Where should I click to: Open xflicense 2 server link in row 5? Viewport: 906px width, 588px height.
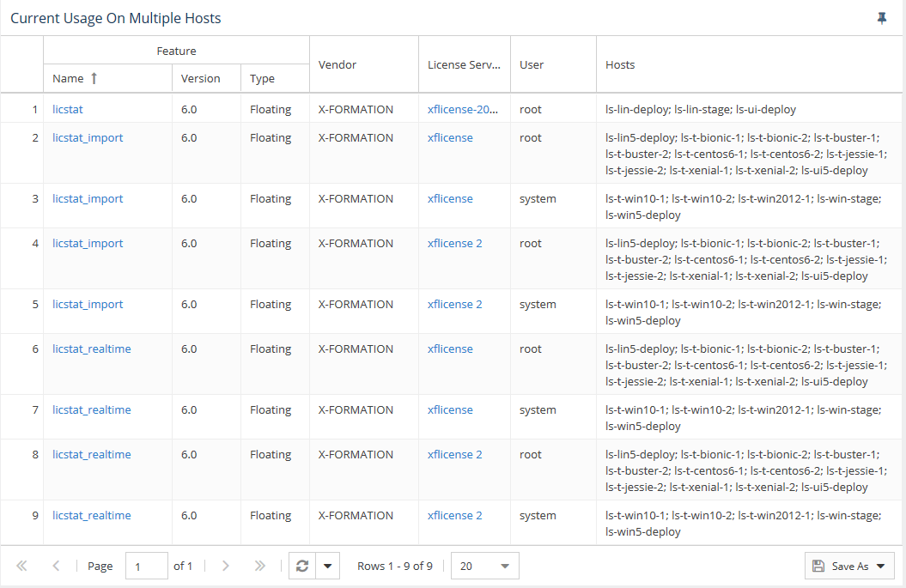tap(455, 305)
